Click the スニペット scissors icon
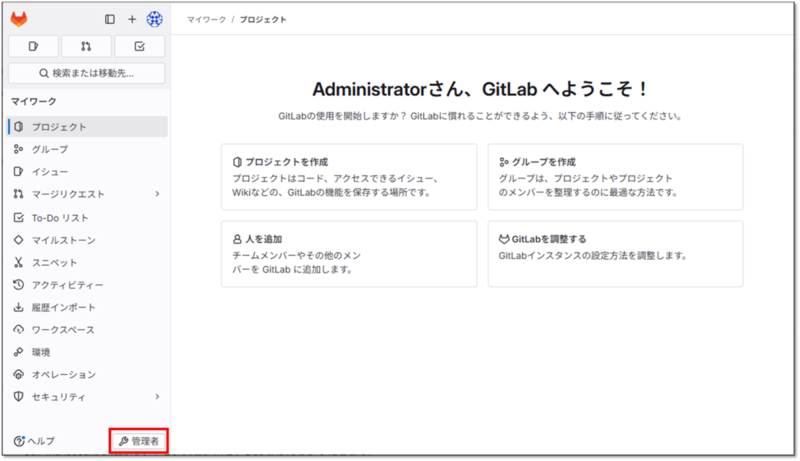Screen dimensions: 800x461 tap(19, 263)
